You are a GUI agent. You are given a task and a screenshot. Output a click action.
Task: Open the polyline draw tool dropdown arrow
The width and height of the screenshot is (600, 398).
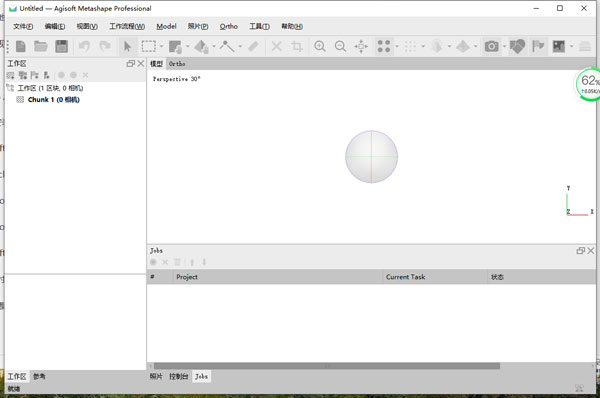[x=240, y=46]
